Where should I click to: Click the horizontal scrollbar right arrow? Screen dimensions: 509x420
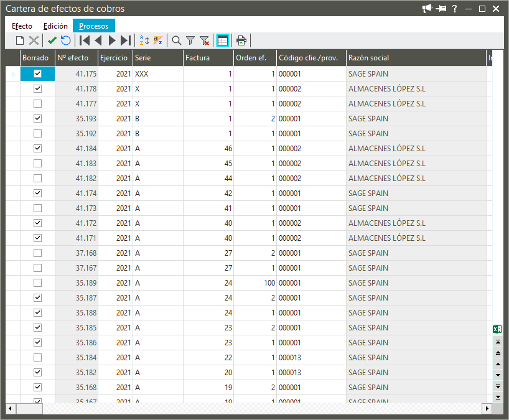pos(487,408)
